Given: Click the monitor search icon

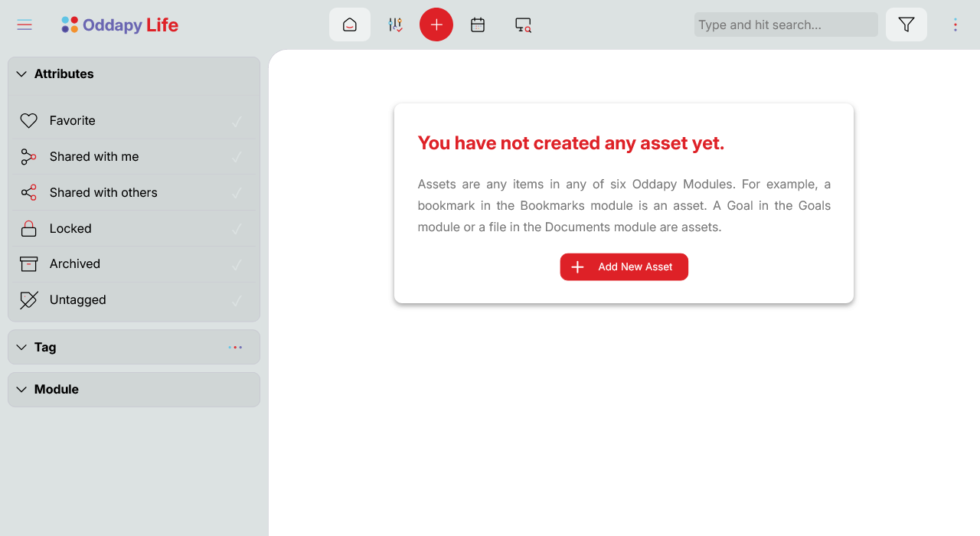Looking at the screenshot, I should (x=523, y=25).
